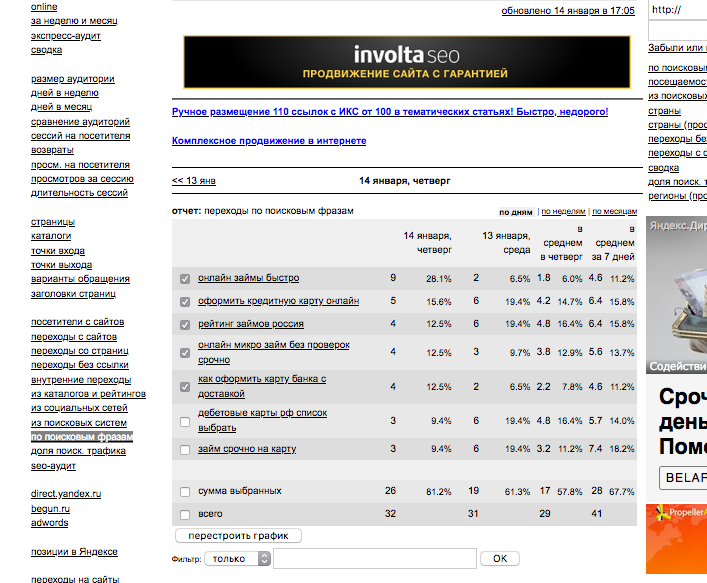Open 'seo-аудит' report

pos(53,466)
